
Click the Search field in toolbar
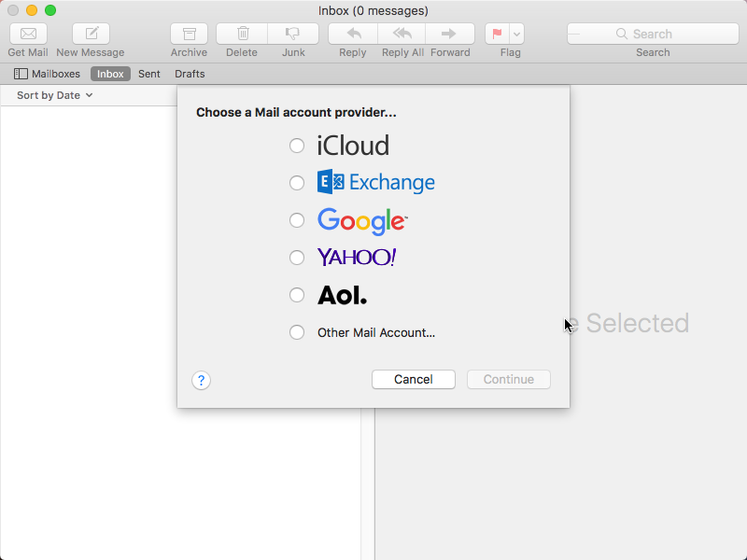coord(653,34)
